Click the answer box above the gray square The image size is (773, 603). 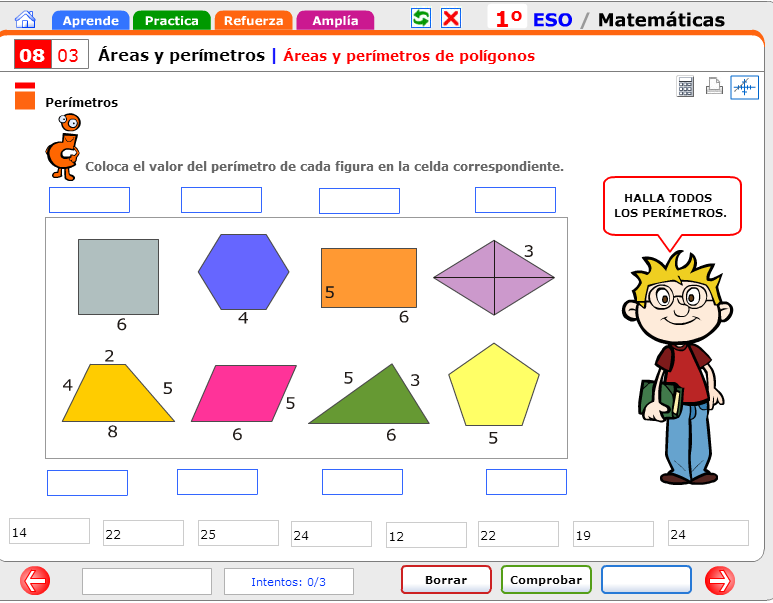(x=89, y=200)
